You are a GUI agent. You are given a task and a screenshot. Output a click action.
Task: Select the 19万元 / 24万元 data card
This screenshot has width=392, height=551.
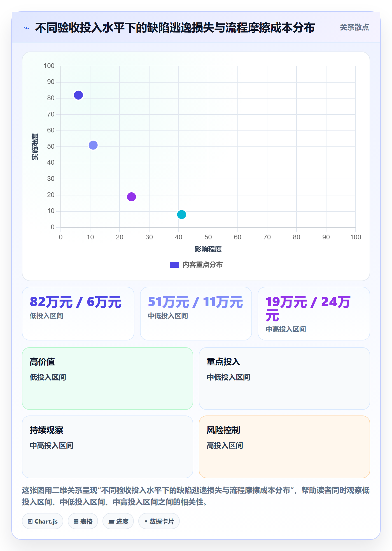(x=314, y=314)
